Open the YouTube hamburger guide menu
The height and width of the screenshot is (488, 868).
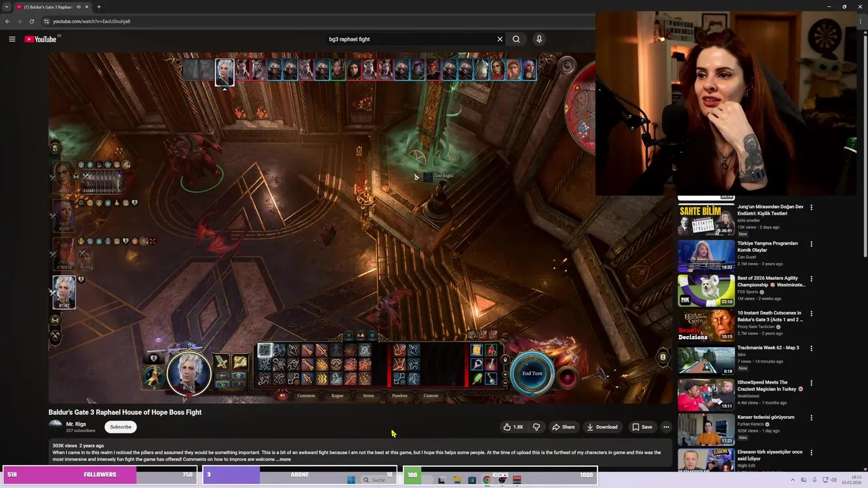coord(12,39)
